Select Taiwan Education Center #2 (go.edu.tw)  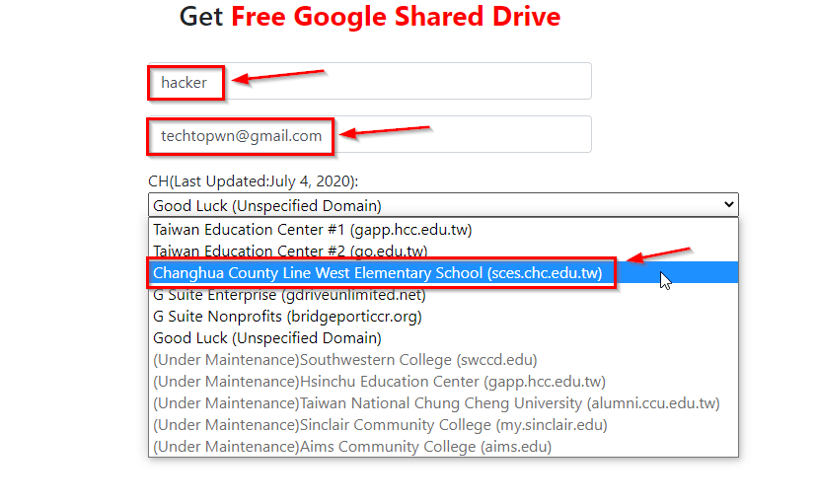[290, 251]
